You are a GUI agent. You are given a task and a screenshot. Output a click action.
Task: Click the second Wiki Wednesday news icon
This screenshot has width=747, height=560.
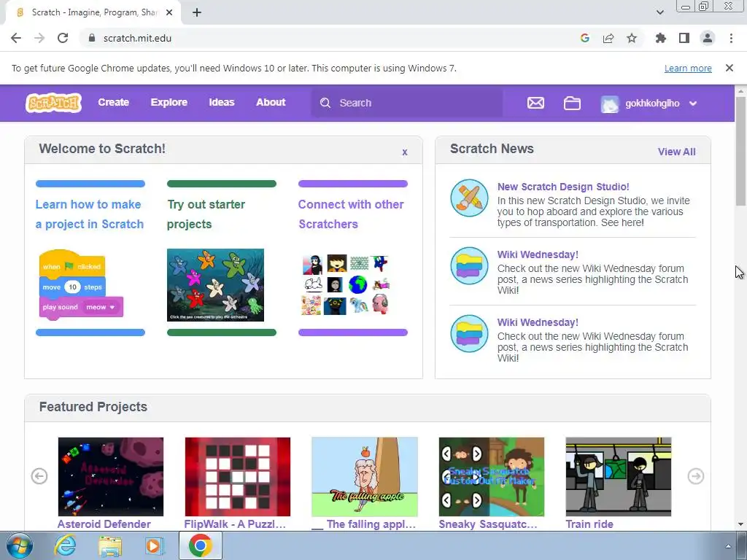tap(469, 333)
